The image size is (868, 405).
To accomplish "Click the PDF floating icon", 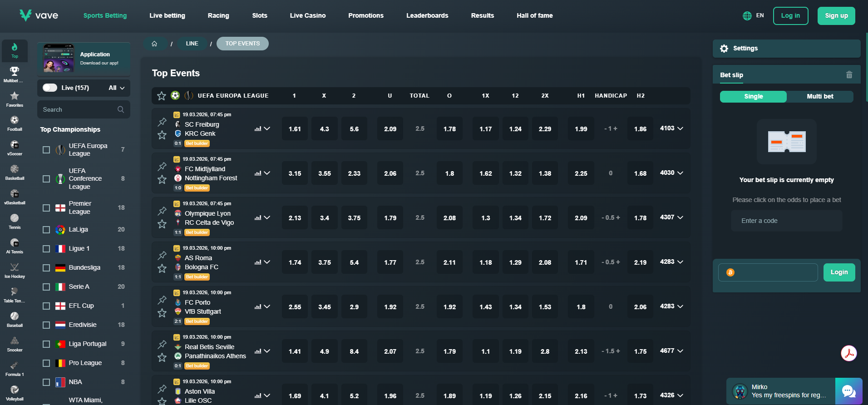I will (x=848, y=353).
